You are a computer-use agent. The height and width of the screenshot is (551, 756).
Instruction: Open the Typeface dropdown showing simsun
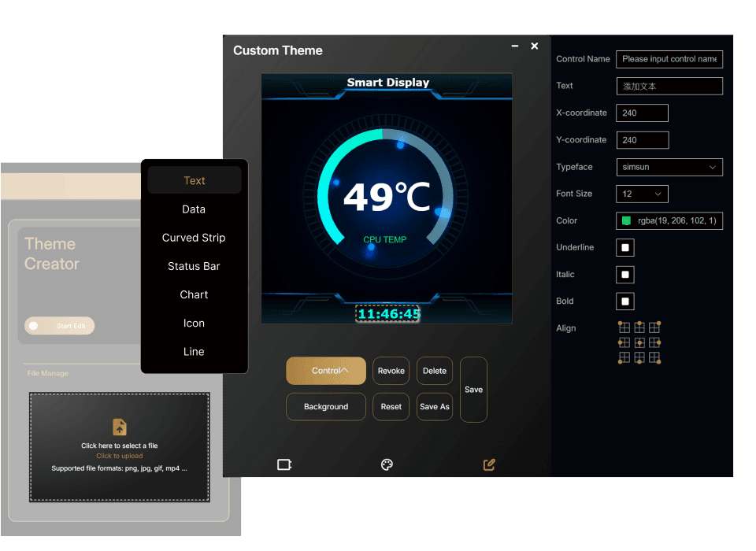click(x=669, y=167)
